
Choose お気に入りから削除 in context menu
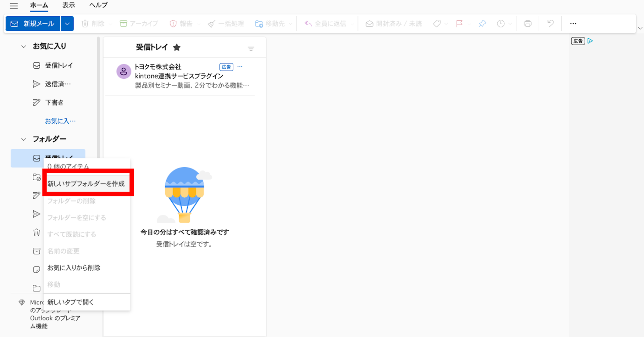(x=74, y=268)
